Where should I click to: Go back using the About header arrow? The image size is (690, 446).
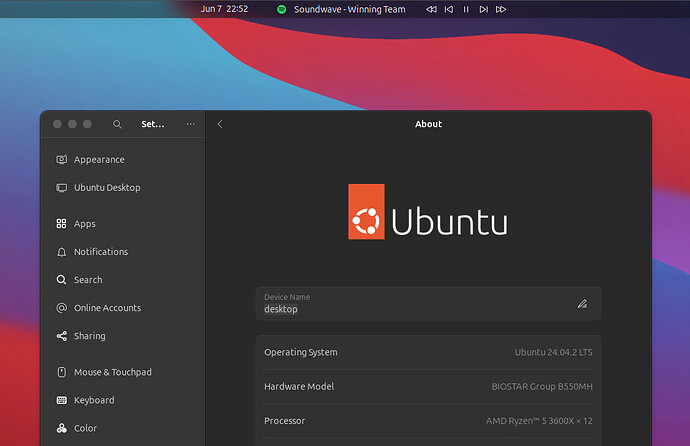coord(220,124)
